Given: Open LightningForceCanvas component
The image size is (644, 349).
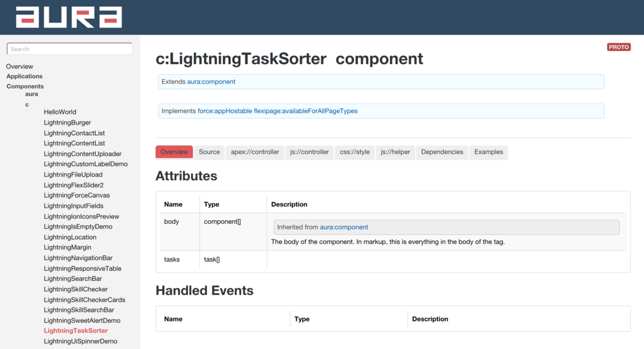Looking at the screenshot, I should tap(77, 196).
